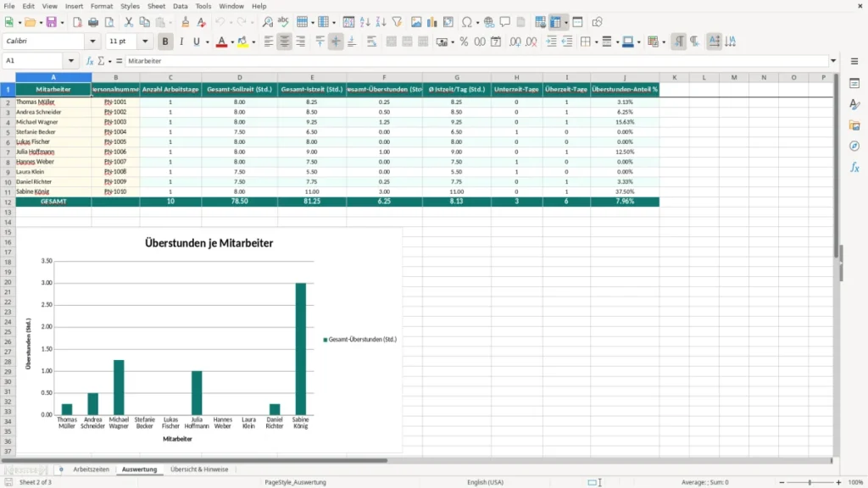Print the spreadsheet via the printer icon
868x488 pixels.
(93, 22)
